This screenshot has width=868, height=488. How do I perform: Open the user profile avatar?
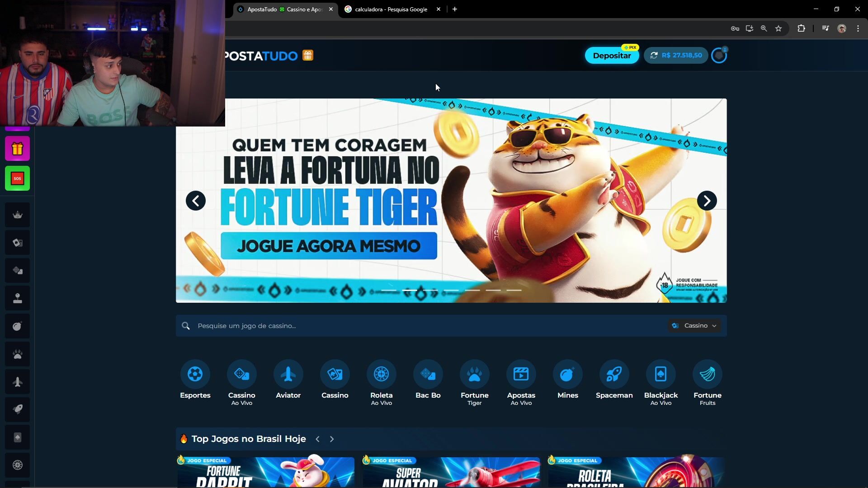(x=719, y=56)
